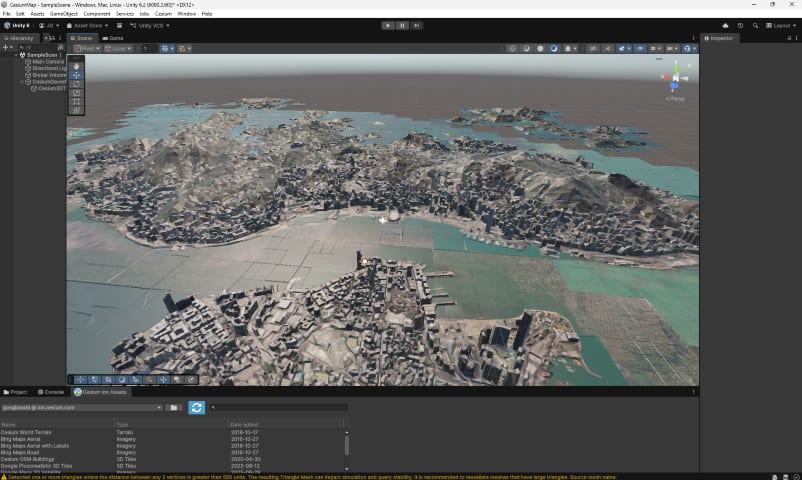Screen dimensions: 802x480
Task: Click the folder icon beside account dropdown
Action: point(174,408)
